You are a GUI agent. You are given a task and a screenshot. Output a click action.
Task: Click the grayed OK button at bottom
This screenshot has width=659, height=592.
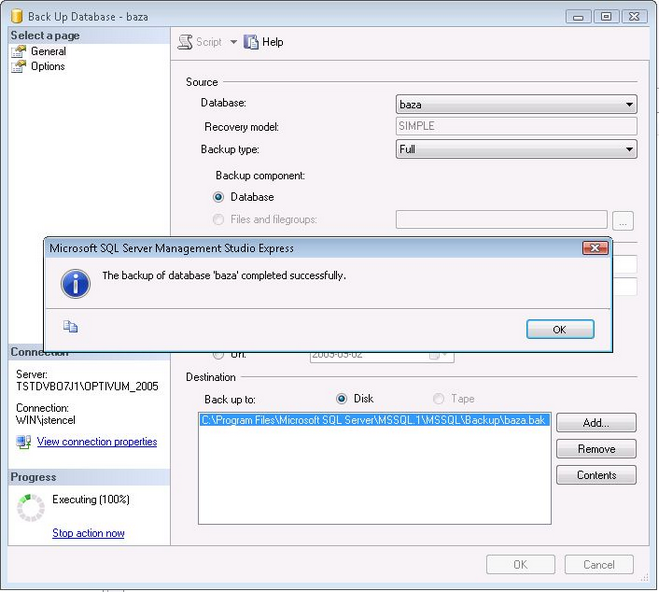tap(520, 564)
